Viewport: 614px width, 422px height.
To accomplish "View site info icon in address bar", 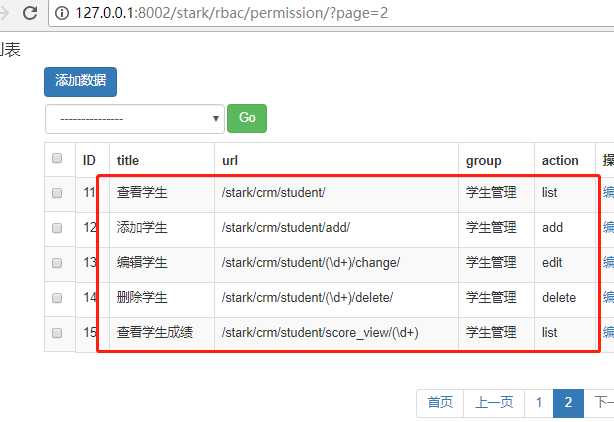I will [x=61, y=13].
